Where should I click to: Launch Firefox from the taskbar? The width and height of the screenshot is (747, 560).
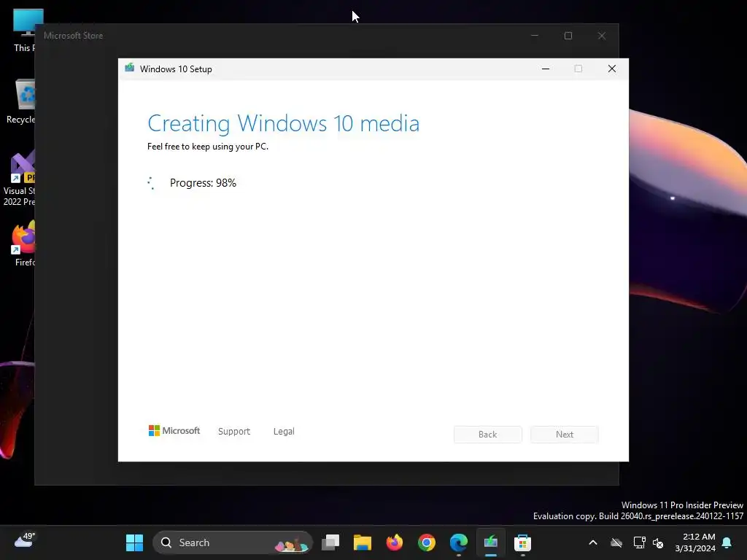click(394, 542)
